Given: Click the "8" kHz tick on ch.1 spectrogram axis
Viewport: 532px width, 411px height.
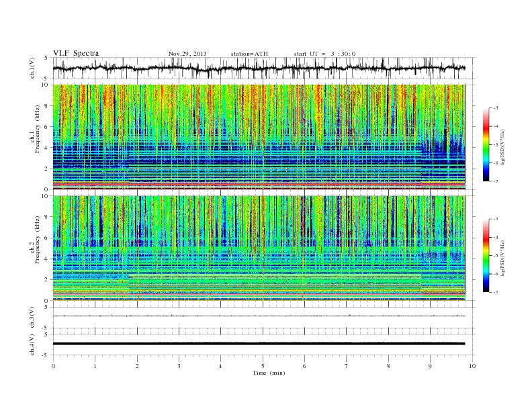Looking at the screenshot, I should pos(46,106).
